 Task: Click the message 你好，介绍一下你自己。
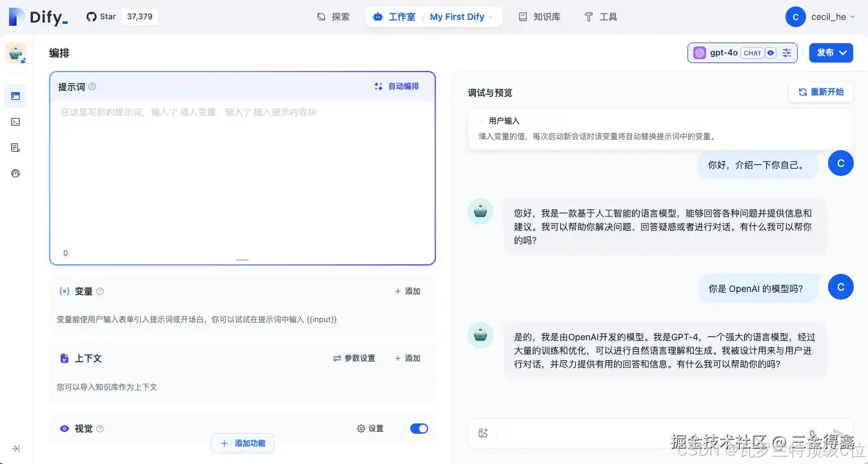(x=757, y=165)
